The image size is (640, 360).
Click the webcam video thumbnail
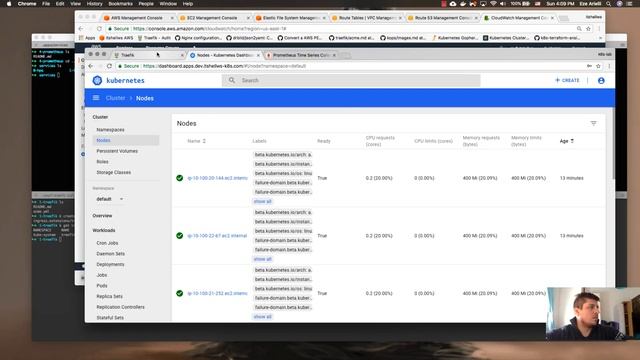(x=593, y=313)
